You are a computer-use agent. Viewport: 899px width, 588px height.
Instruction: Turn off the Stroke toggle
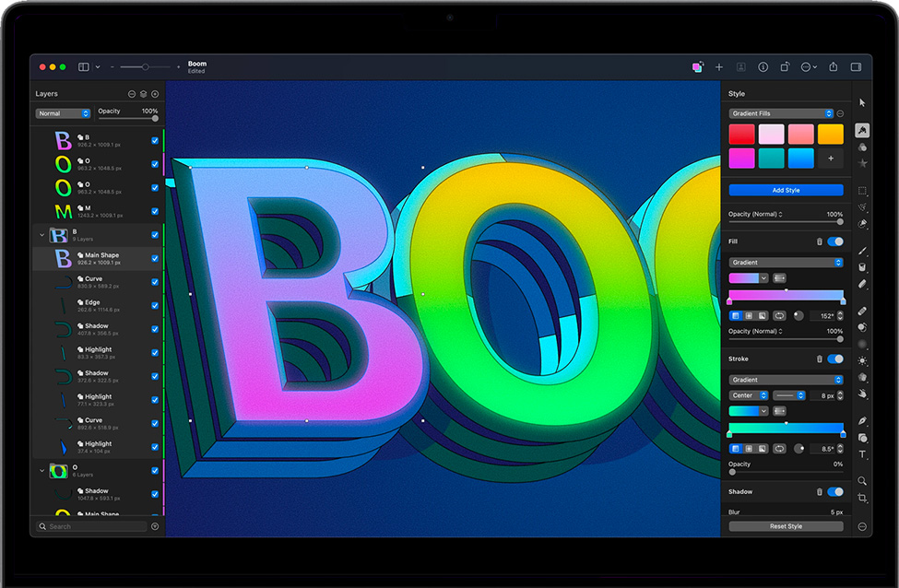(835, 359)
